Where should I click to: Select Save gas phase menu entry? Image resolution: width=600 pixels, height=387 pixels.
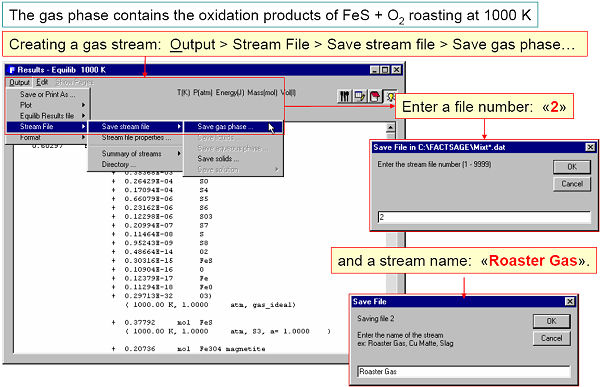(x=233, y=127)
